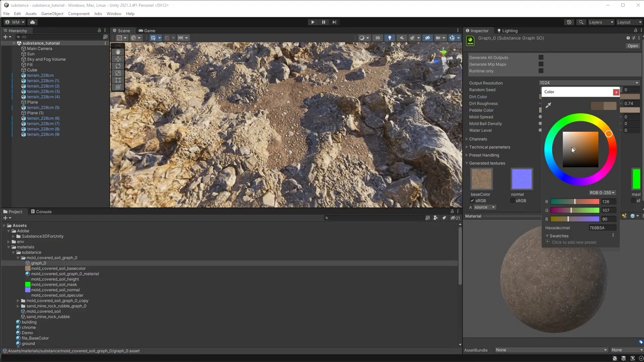Switch to the Game tab
Viewport: 644px width, 362px height.
147,31
